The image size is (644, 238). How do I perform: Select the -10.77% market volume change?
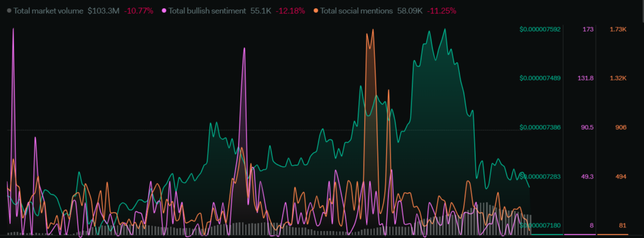[138, 11]
